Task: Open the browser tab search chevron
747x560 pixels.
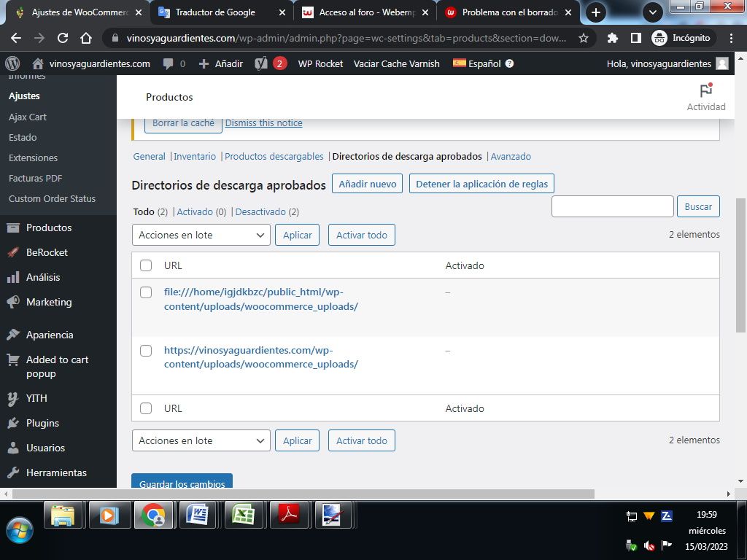Action: point(653,12)
